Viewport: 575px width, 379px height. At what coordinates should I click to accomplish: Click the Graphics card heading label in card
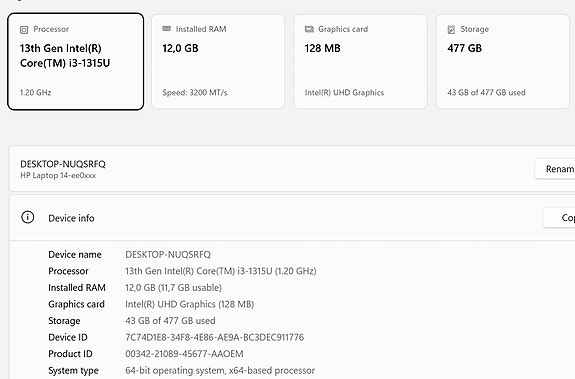tap(343, 29)
